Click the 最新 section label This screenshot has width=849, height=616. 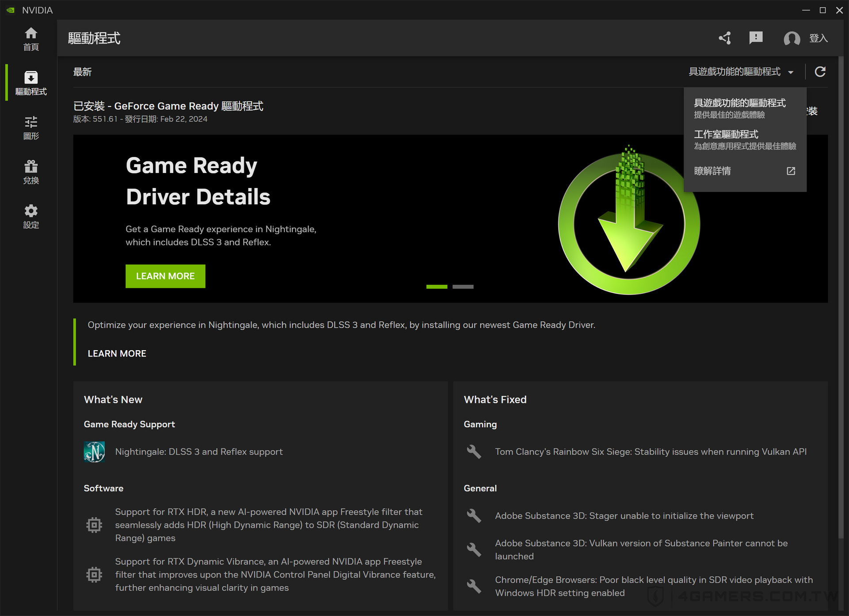coord(82,72)
